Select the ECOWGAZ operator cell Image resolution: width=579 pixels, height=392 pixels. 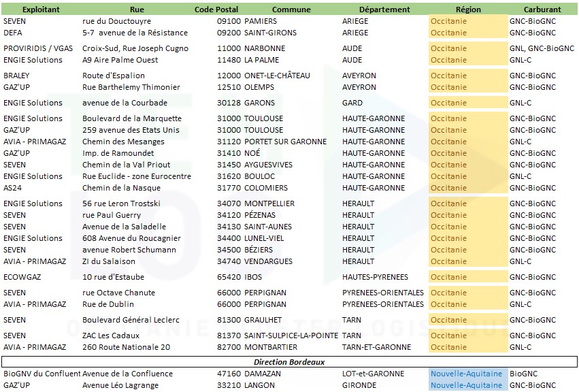point(22,277)
